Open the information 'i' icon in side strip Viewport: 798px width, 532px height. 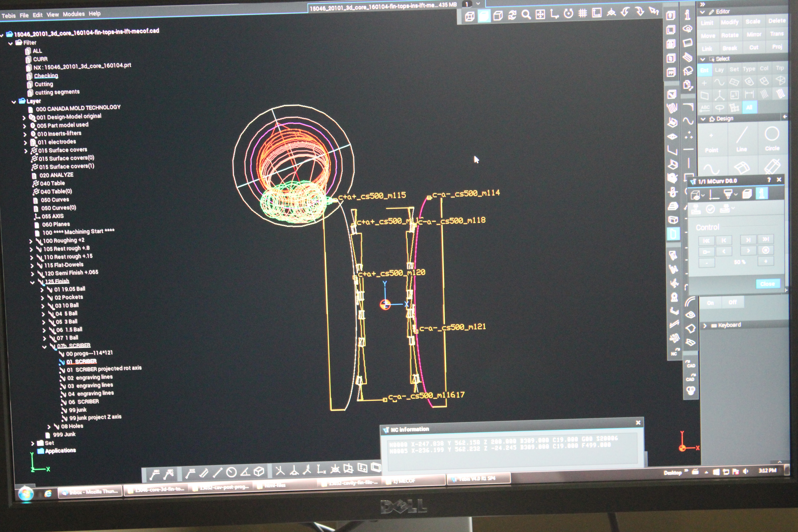(x=687, y=15)
